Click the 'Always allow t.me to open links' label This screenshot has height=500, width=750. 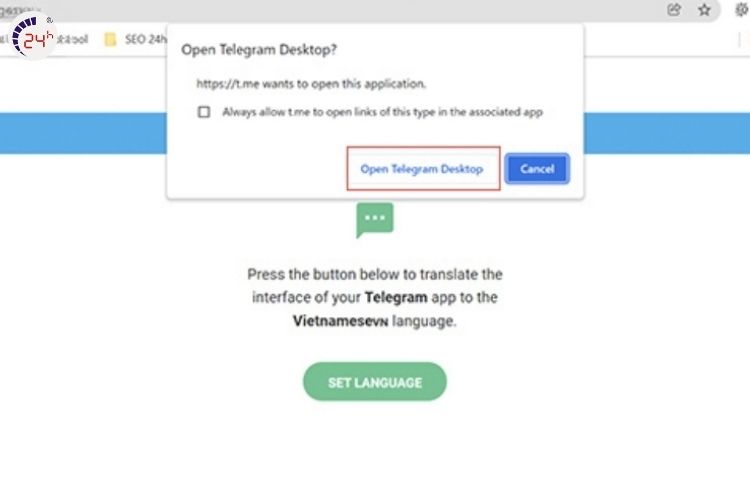(382, 112)
